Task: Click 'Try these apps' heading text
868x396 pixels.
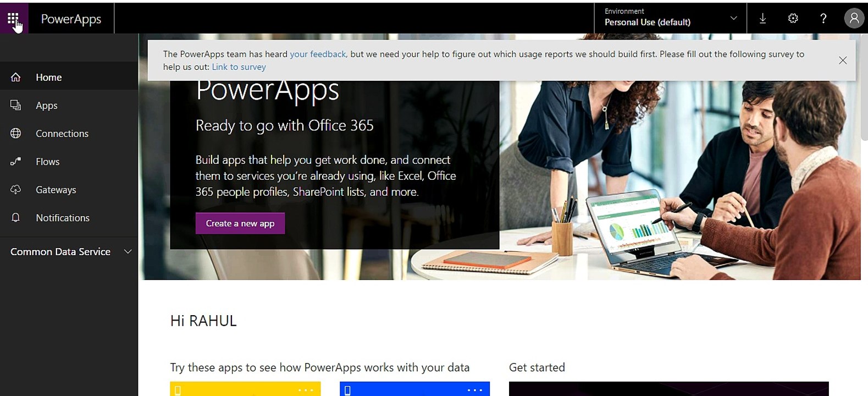Action: click(x=320, y=367)
